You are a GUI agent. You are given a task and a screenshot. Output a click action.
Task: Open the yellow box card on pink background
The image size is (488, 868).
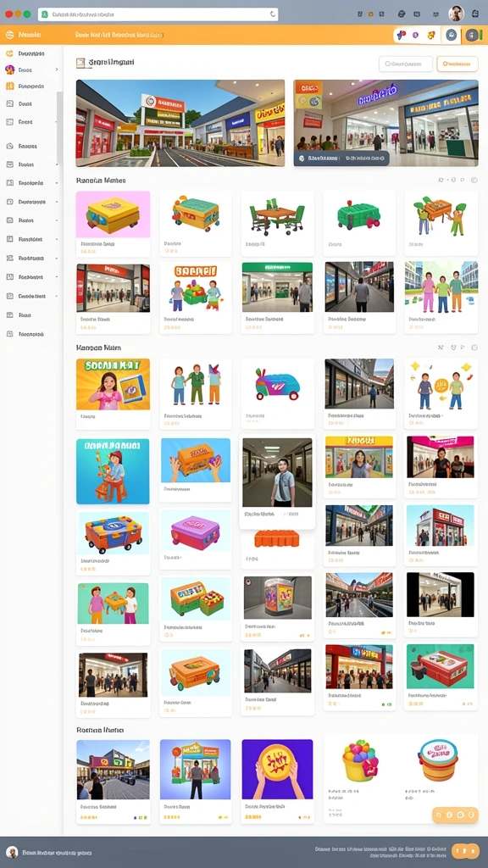coord(113,224)
